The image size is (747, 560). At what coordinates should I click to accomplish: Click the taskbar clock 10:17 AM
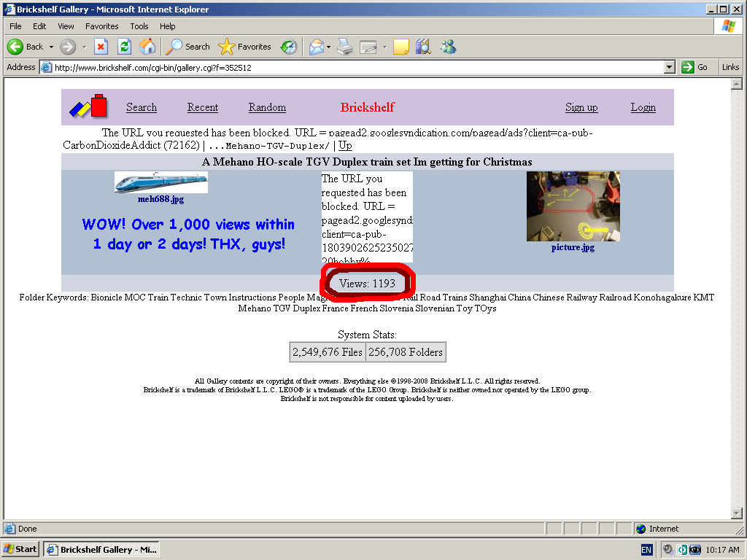point(722,550)
